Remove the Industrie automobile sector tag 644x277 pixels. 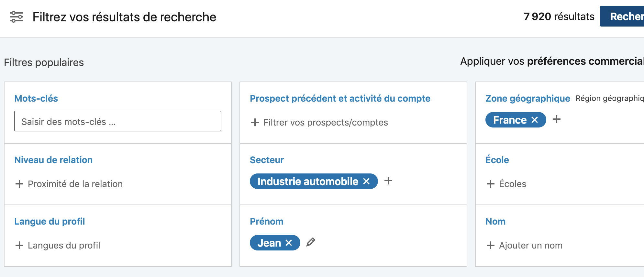pos(366,182)
